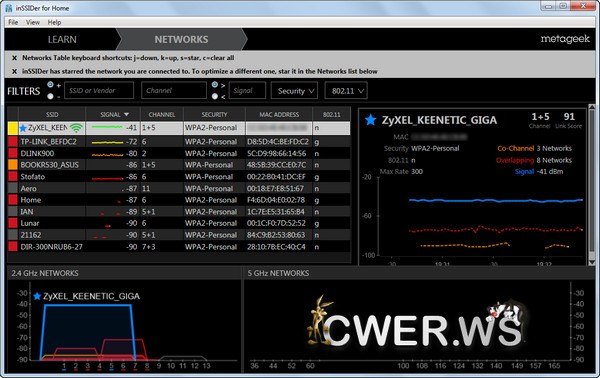This screenshot has width=600, height=378.
Task: Click the details panel scrollbar up arrow
Action: pyautogui.click(x=592, y=107)
